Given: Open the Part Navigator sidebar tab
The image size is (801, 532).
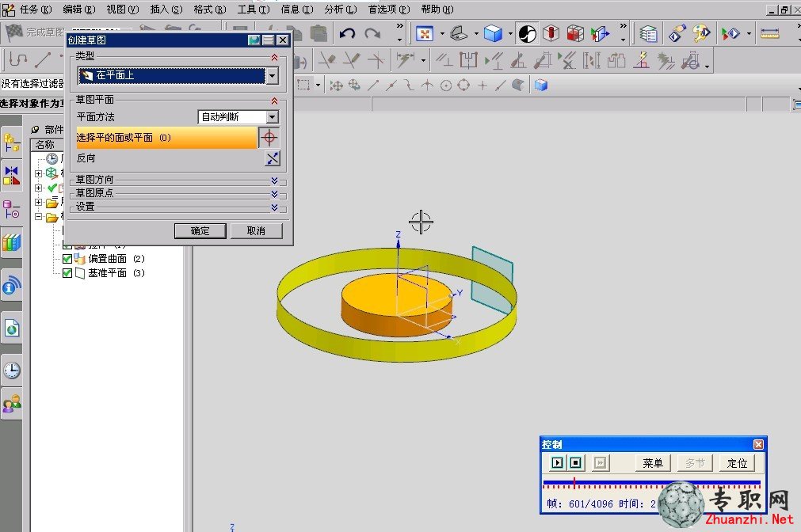Looking at the screenshot, I should click(x=11, y=209).
